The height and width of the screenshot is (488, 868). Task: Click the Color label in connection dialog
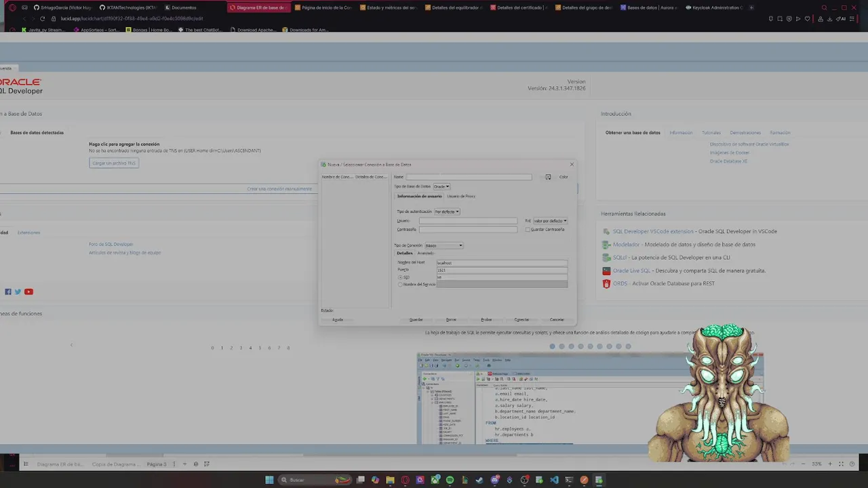(564, 177)
